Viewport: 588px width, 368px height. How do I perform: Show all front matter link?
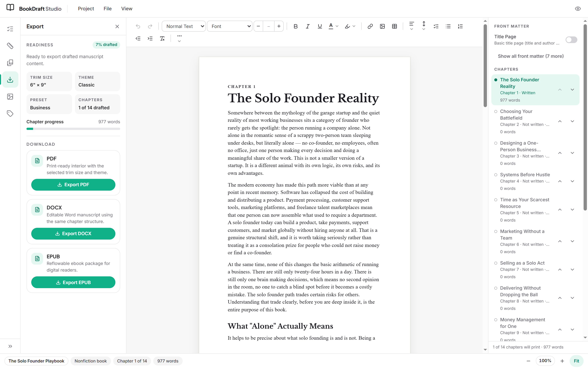tap(531, 56)
